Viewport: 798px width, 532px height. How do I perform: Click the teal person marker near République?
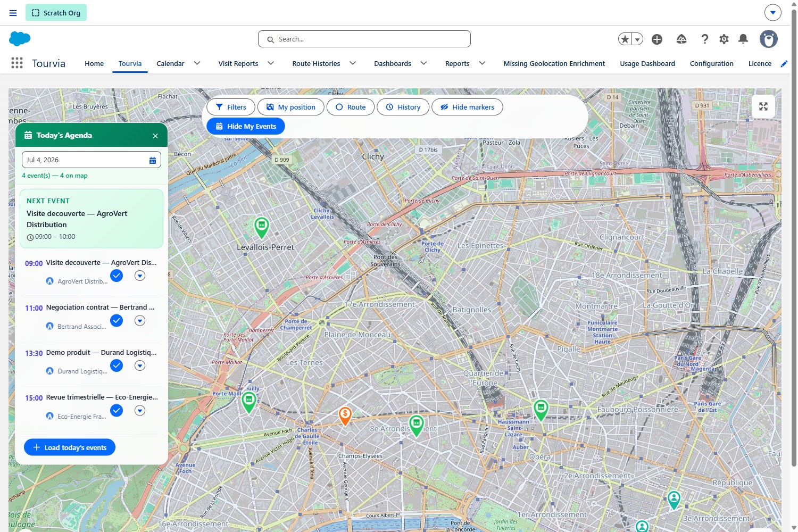674,500
